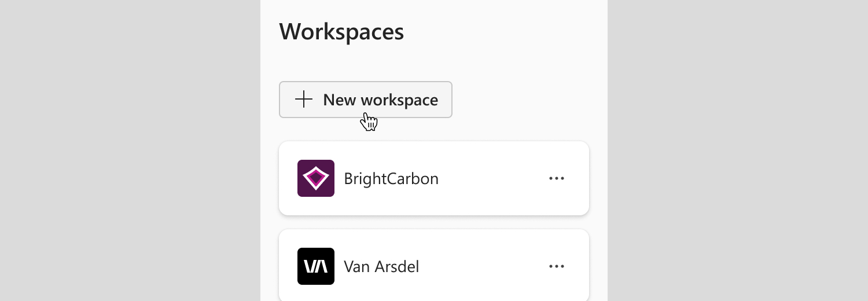This screenshot has height=301, width=868.
Task: Open Van Arsdel's three-dot more options menu
Action: point(557,266)
